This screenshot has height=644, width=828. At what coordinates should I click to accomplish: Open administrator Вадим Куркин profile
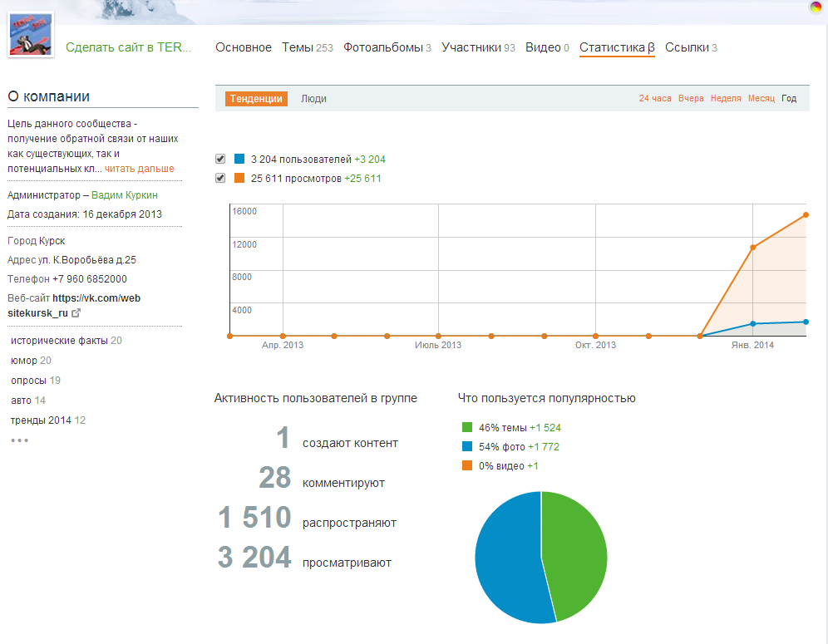coord(125,194)
